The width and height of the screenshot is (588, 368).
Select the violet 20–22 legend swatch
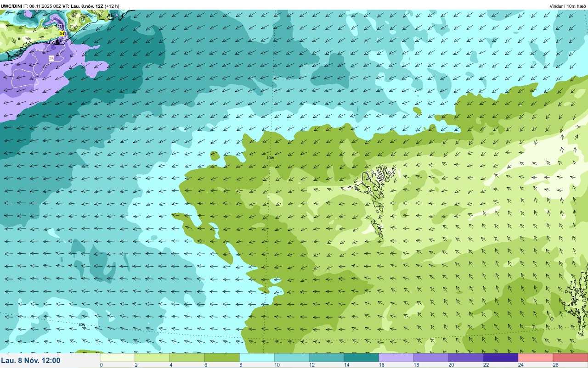tap(466, 357)
